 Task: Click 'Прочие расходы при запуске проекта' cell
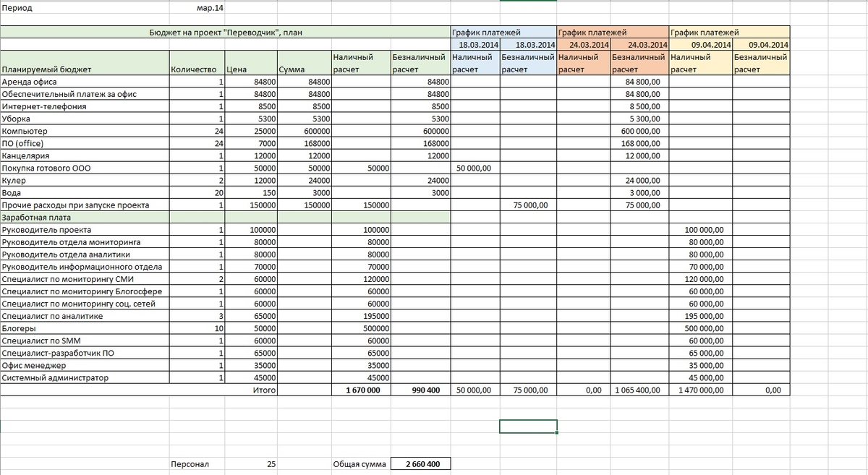coord(85,205)
